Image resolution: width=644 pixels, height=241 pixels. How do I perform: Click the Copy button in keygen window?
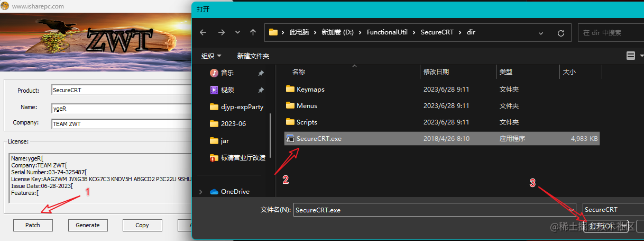pyautogui.click(x=142, y=225)
